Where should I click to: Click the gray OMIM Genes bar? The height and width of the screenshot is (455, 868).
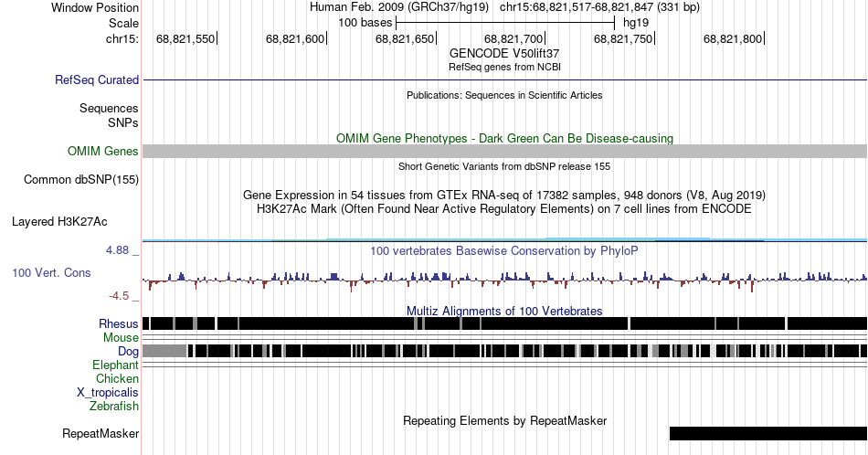click(504, 151)
